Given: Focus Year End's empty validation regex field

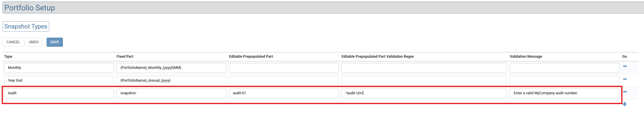Looking at the screenshot, I should point(424,80).
